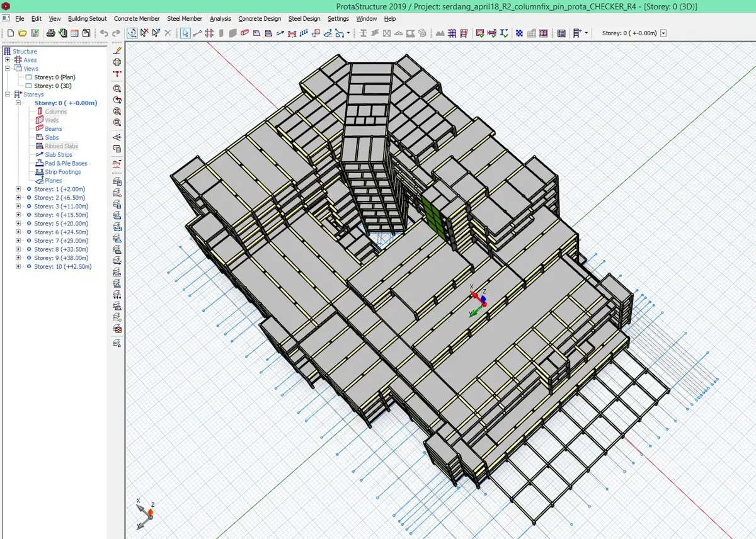
Task: Select Beams under Storey 0
Action: click(x=53, y=129)
